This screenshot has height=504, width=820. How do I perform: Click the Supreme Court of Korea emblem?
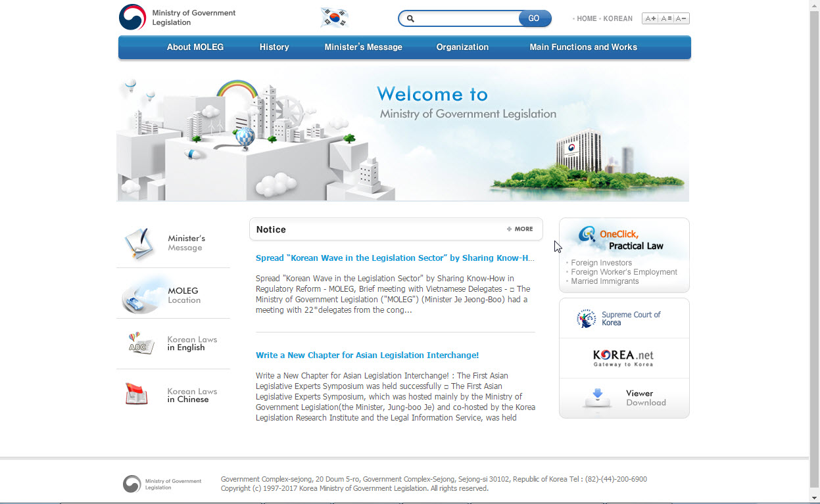[x=586, y=319]
